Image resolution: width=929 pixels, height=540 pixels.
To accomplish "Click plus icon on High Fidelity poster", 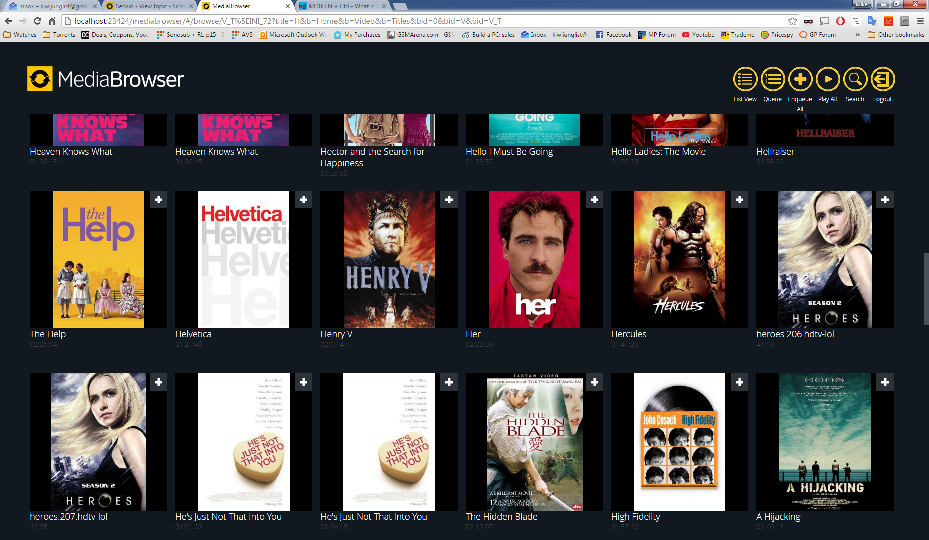I will [x=739, y=382].
